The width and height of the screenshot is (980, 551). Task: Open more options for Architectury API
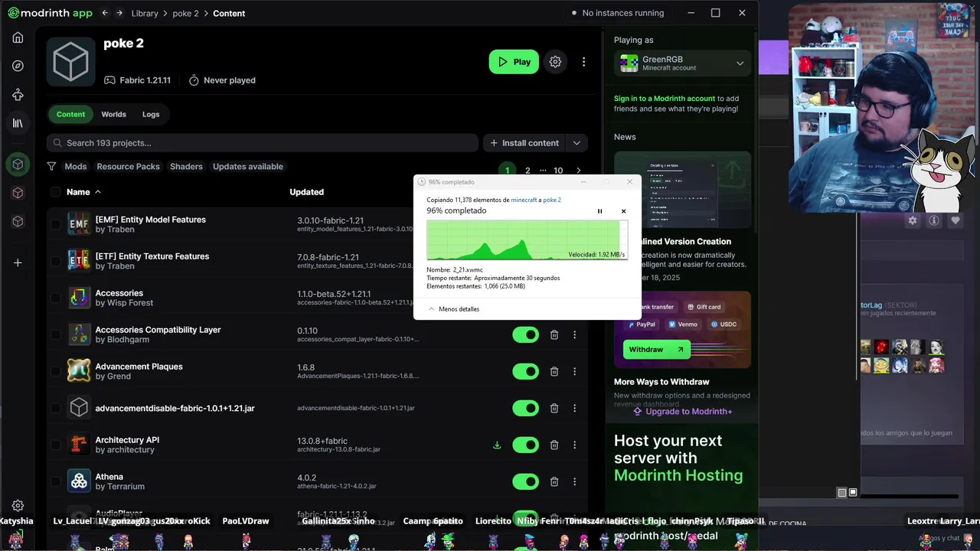[x=575, y=445]
